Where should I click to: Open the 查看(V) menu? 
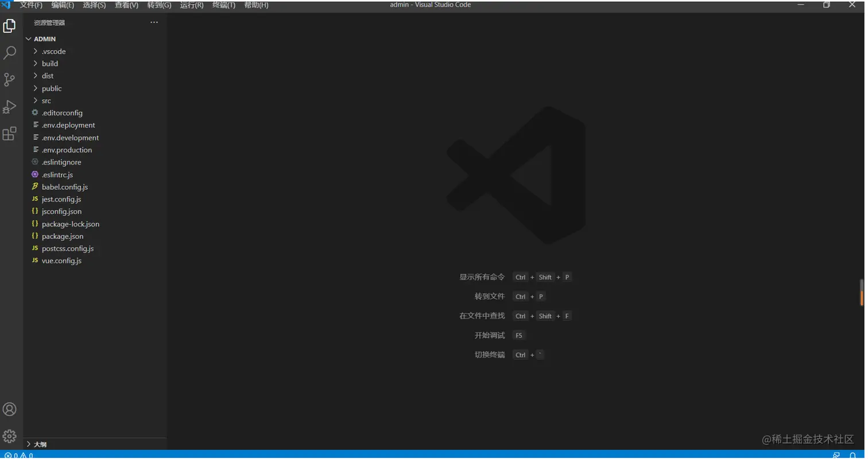[126, 5]
